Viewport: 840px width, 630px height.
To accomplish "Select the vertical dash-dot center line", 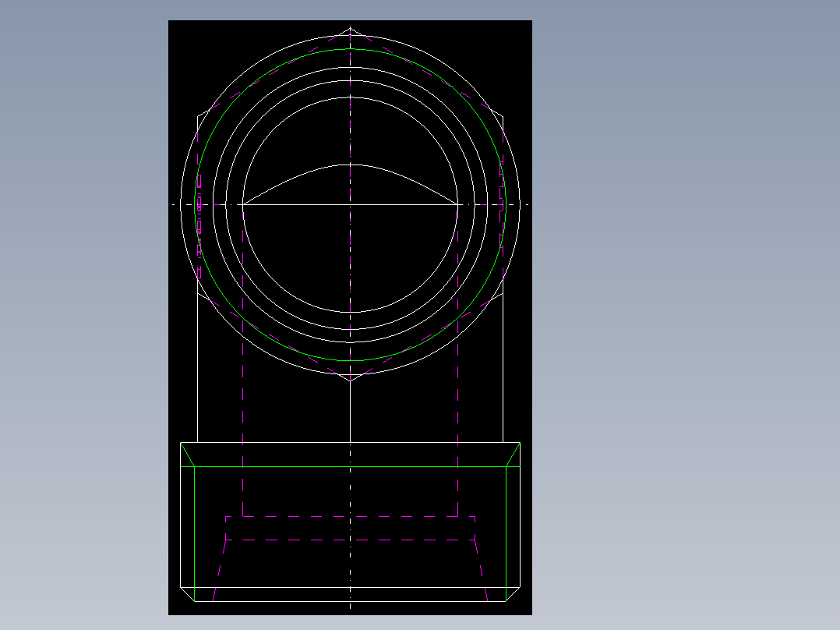I will click(351, 317).
